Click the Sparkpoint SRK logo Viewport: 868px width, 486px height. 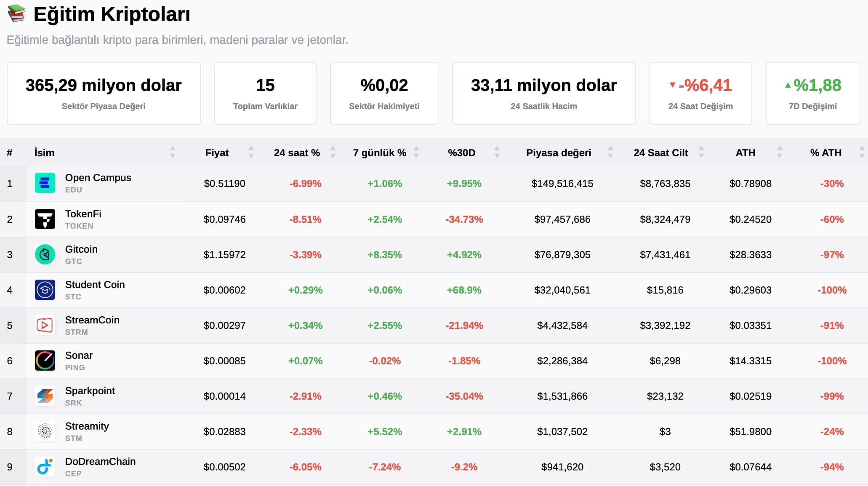click(44, 396)
